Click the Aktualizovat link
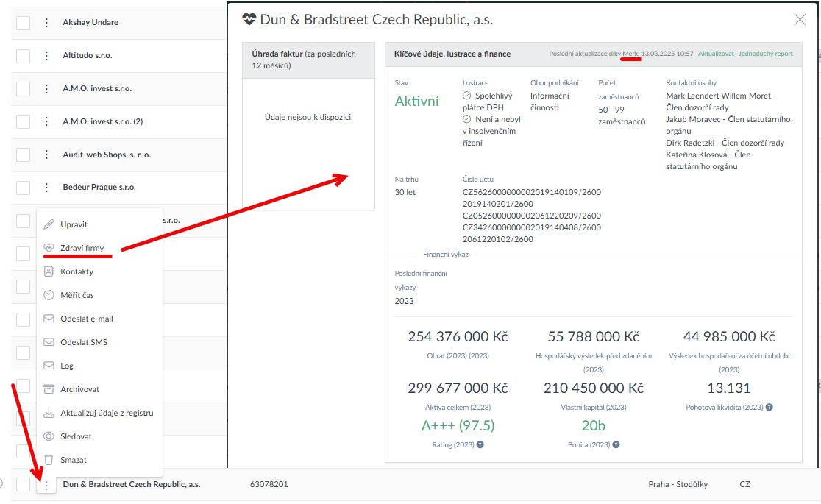Viewport: 821px width, 504px height. [x=715, y=54]
